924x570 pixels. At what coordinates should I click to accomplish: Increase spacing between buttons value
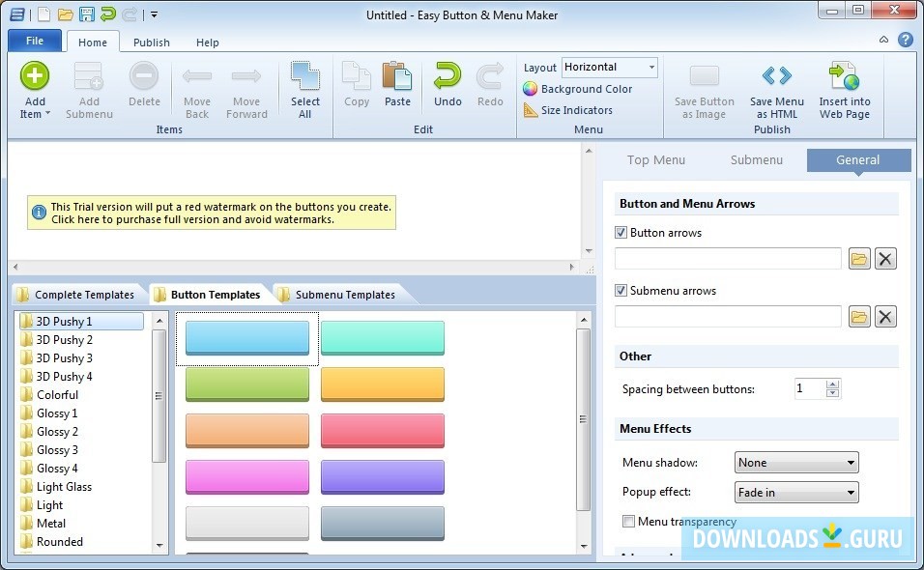coord(832,384)
